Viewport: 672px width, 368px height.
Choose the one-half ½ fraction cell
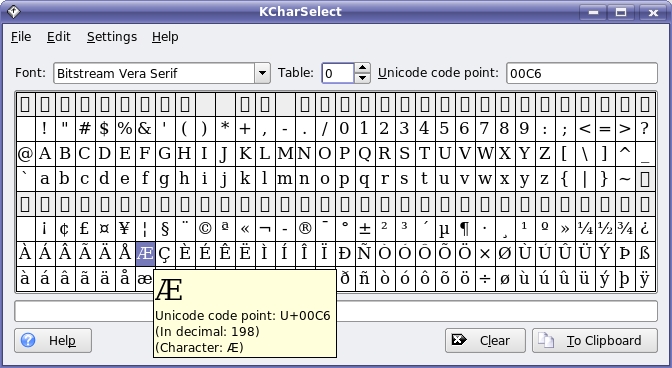605,228
